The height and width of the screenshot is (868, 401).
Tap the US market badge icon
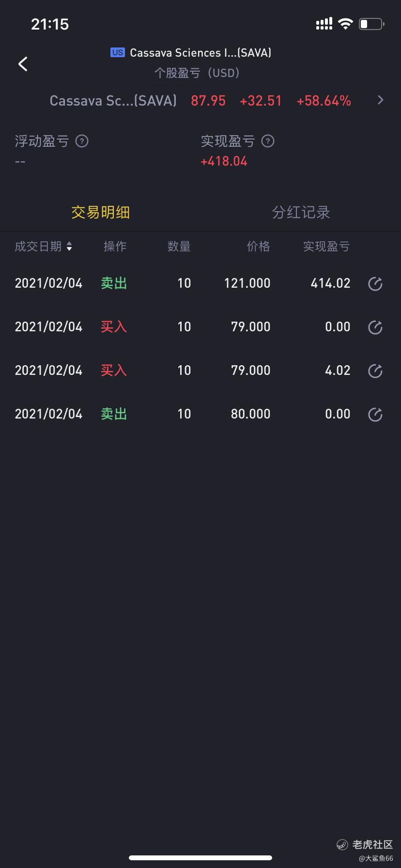[x=117, y=52]
